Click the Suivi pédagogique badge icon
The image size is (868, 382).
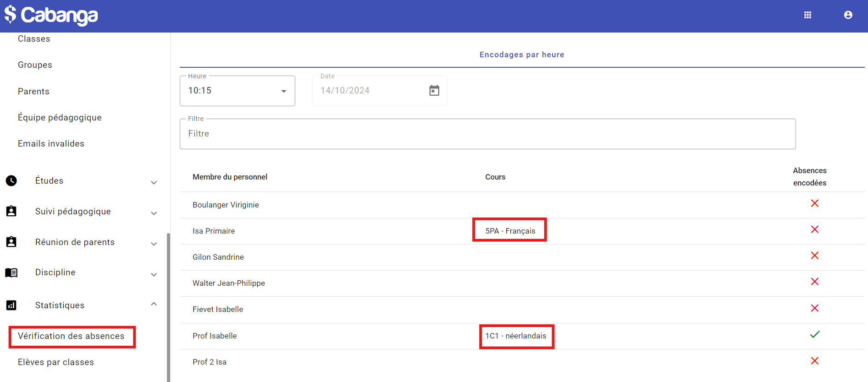tap(11, 211)
